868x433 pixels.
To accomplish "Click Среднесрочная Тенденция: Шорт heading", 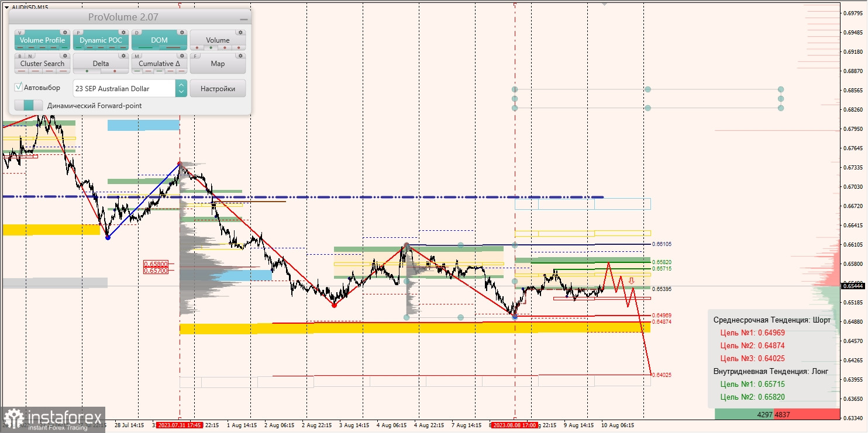I will click(771, 320).
